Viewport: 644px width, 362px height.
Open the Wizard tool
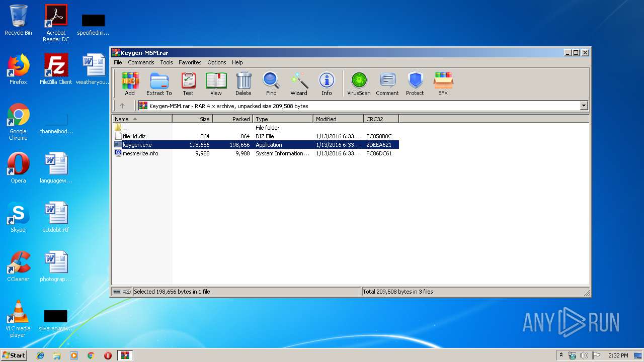tap(299, 83)
